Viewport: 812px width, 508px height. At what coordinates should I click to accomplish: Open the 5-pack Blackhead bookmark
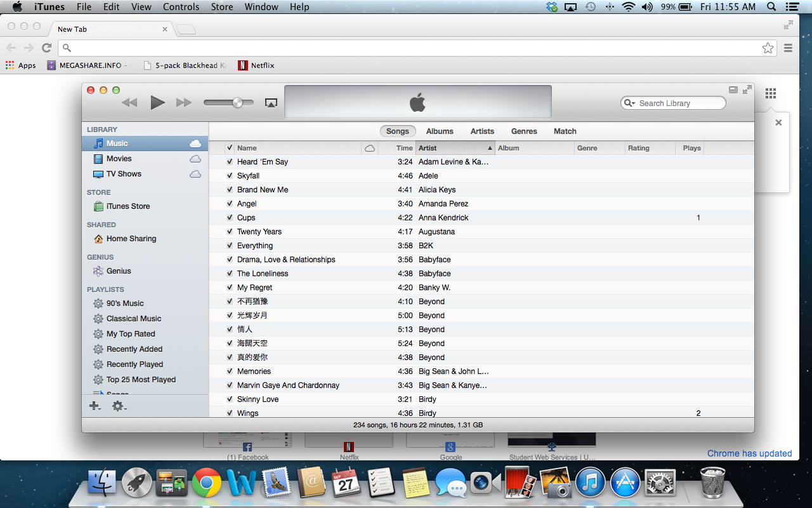(185, 65)
